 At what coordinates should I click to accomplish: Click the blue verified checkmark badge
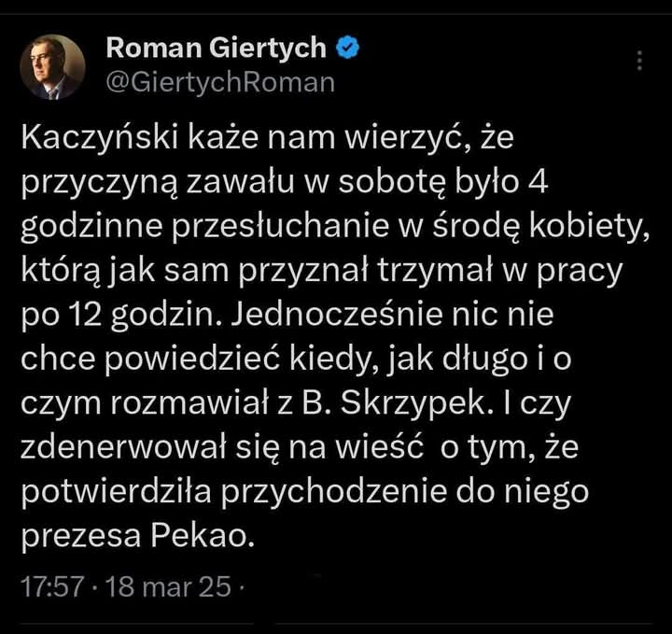coord(348,48)
